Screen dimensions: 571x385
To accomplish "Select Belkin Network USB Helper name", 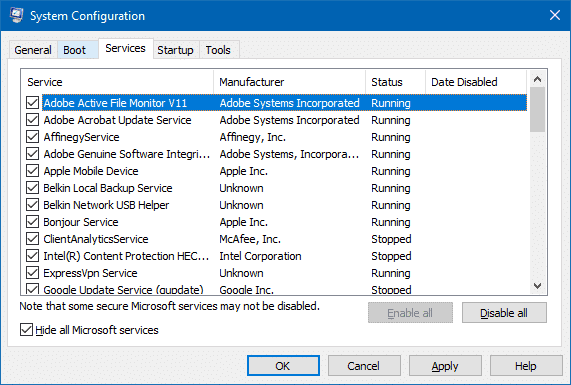I will (x=106, y=205).
